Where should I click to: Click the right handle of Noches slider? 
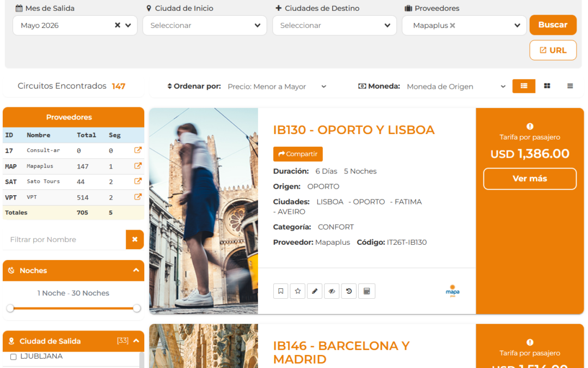[137, 309]
